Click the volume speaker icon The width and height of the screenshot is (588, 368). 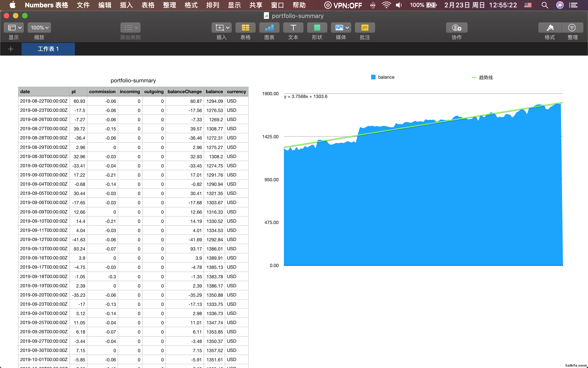(399, 5)
